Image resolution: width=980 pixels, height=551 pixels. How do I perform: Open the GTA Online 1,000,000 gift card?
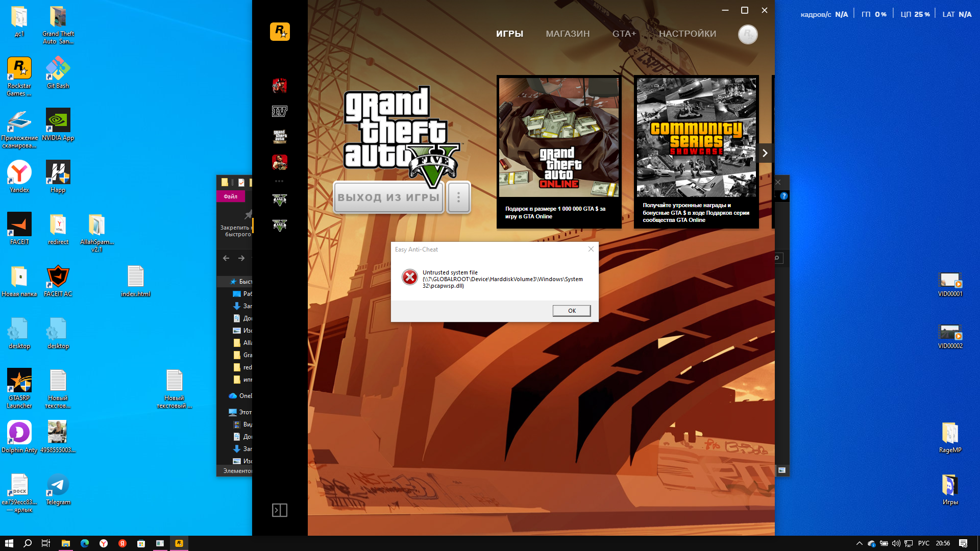(558, 152)
